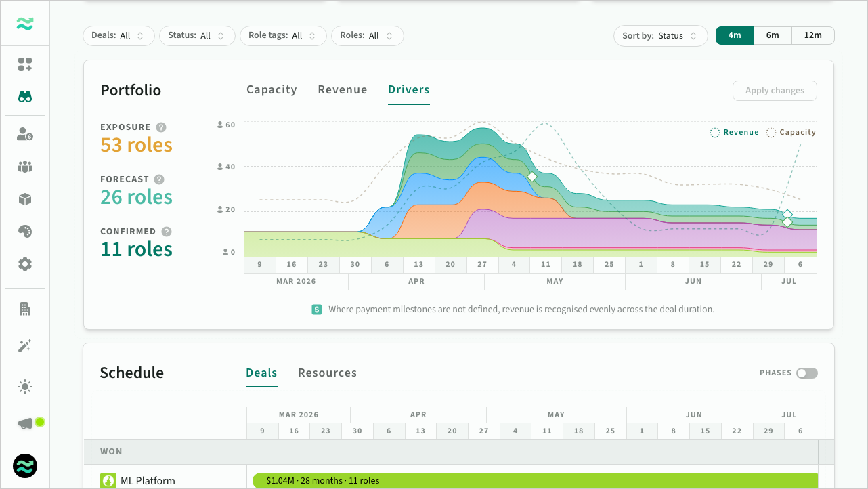Select the 3D box sidebar icon
This screenshot has width=868, height=489.
[25, 199]
